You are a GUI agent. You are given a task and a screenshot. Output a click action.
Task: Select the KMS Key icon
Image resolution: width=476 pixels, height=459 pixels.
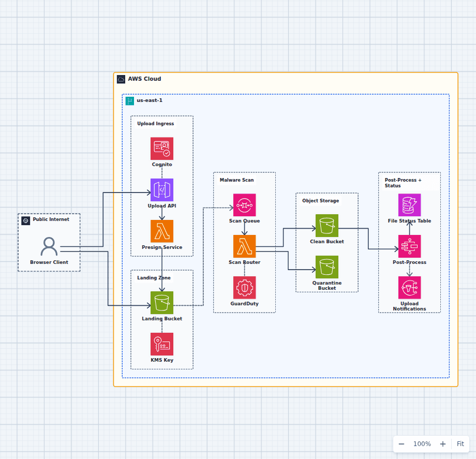point(162,344)
